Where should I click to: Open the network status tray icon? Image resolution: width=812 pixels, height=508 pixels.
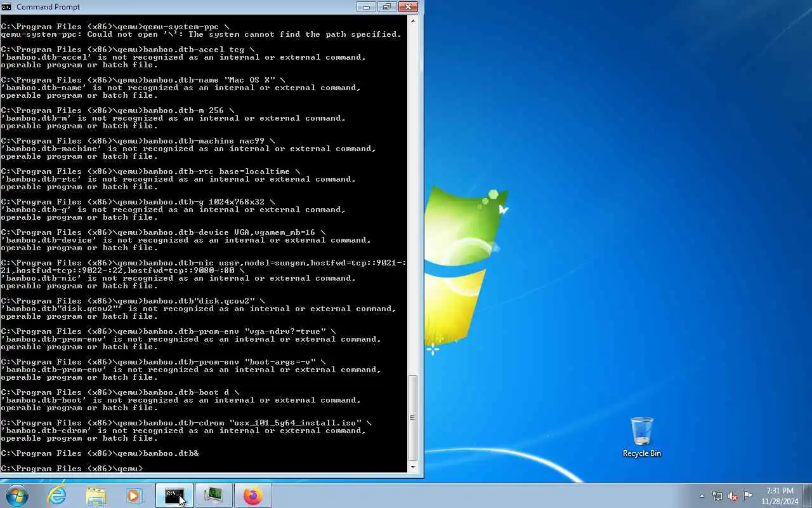[x=717, y=496]
